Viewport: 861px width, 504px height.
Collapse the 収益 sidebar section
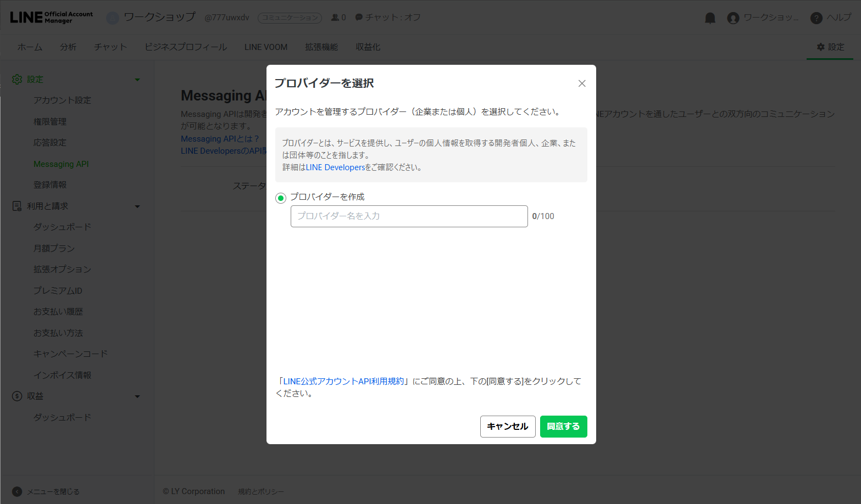137,396
